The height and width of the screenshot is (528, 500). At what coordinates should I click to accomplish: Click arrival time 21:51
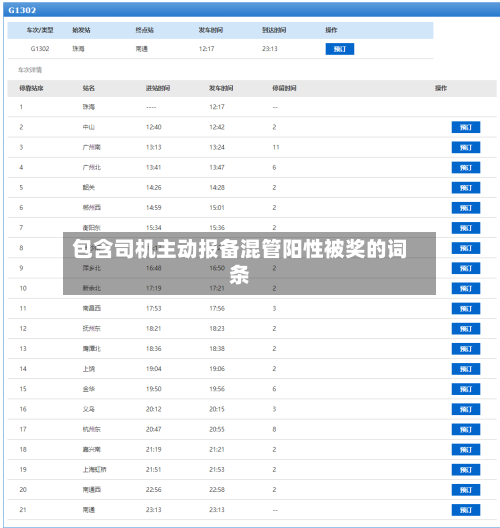154,470
